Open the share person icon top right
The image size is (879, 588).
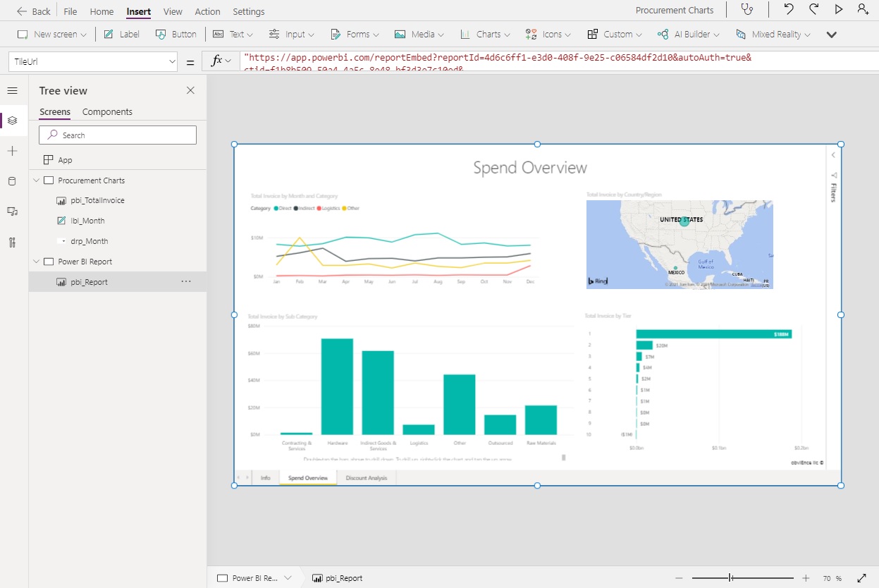point(863,10)
